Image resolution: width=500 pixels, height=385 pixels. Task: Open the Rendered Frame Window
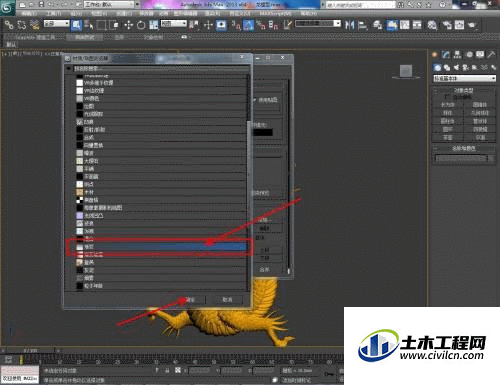(x=459, y=25)
